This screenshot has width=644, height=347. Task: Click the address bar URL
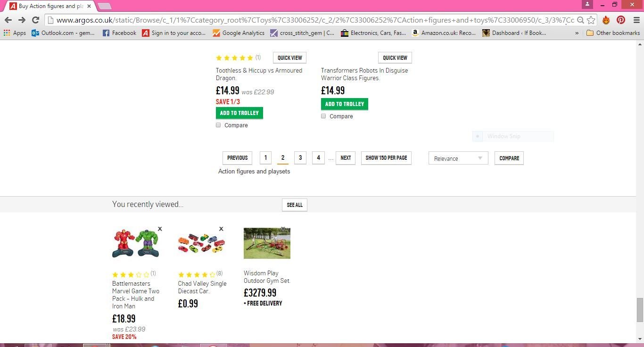(315, 20)
